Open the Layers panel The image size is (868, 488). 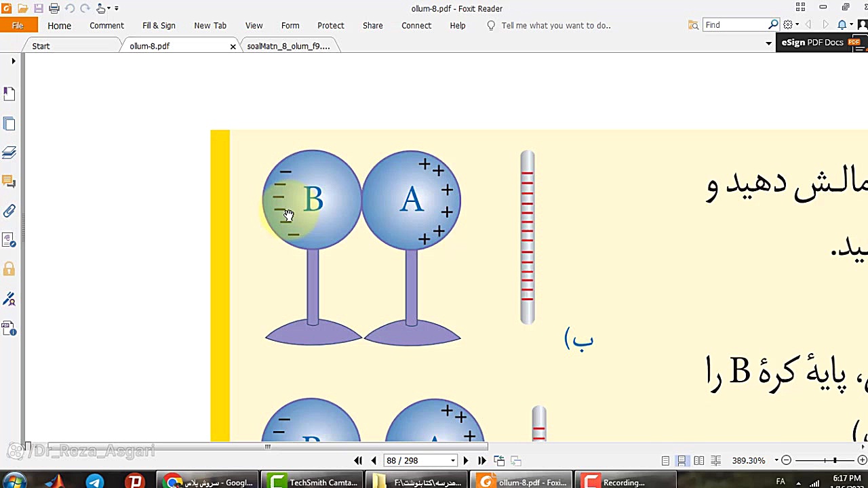tap(9, 152)
